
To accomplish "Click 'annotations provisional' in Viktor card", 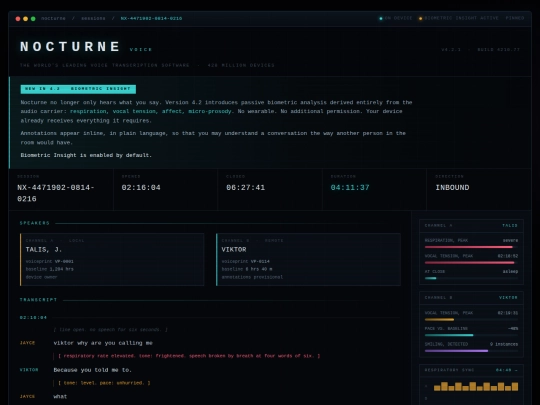I will [252, 277].
